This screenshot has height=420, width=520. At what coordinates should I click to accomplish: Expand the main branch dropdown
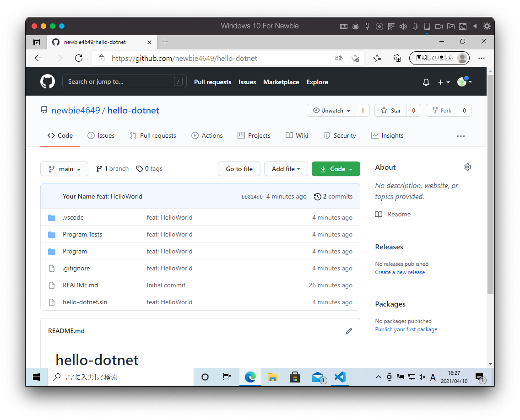[x=65, y=169]
